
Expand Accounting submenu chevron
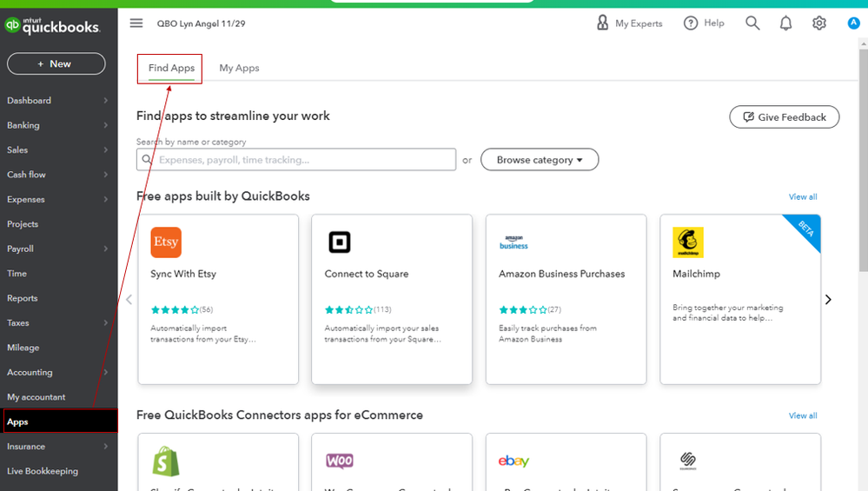[105, 372]
